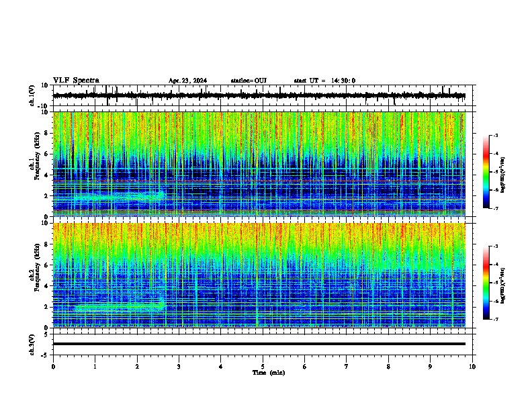Click time axis tick label "2"
The image size is (532, 411).
click(137, 367)
